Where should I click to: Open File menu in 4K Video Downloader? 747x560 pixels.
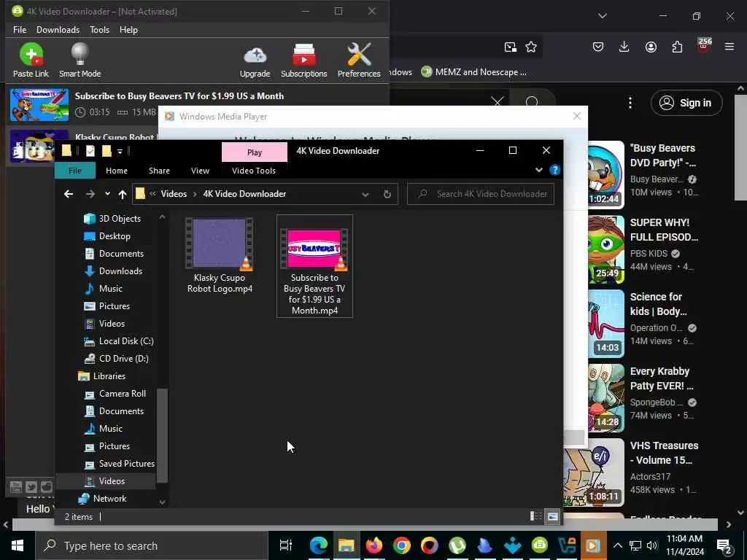point(20,29)
